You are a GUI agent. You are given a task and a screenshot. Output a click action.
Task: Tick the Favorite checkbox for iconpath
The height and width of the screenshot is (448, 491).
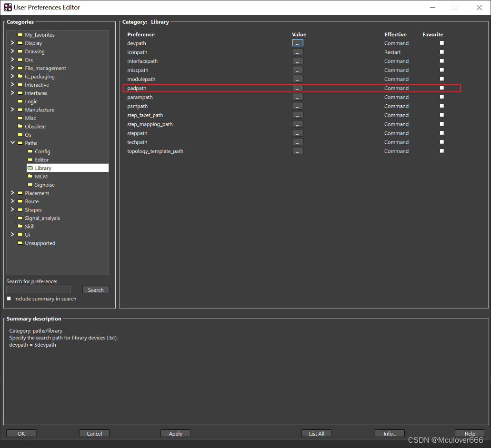[x=441, y=52]
